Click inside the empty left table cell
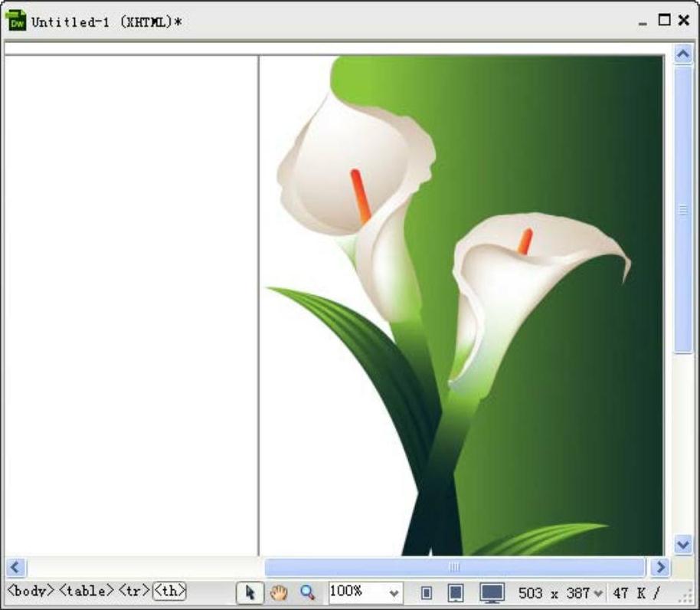 pos(131,306)
